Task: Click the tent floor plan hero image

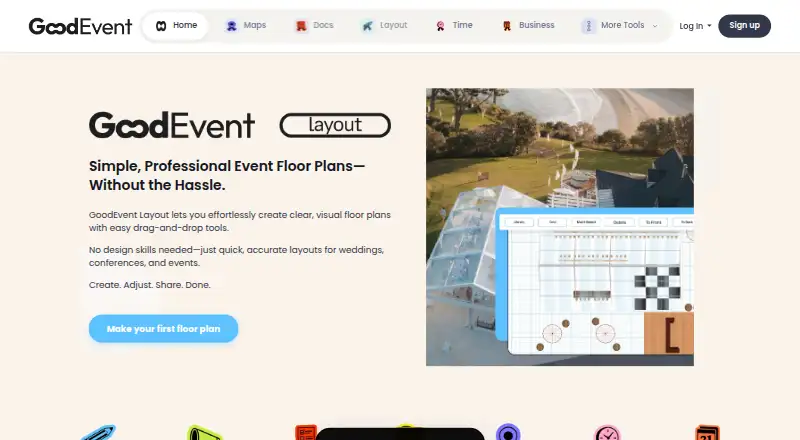Action: click(x=560, y=227)
